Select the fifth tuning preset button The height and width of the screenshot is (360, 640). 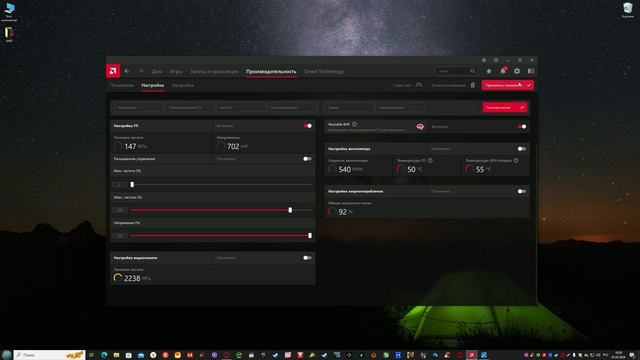pos(349,108)
